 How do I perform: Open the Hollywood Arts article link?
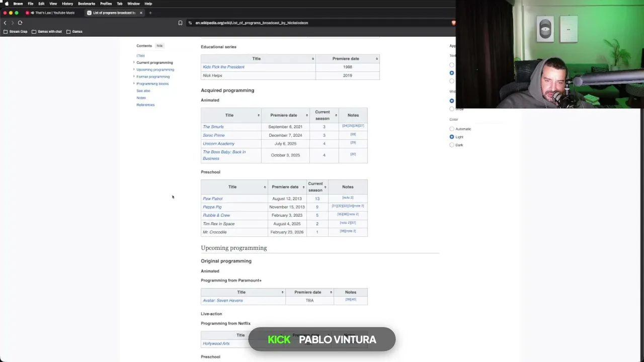[216, 343]
